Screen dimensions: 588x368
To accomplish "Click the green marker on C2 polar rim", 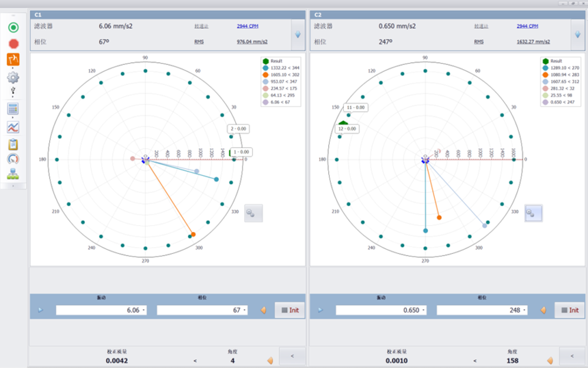I will coord(343,122).
